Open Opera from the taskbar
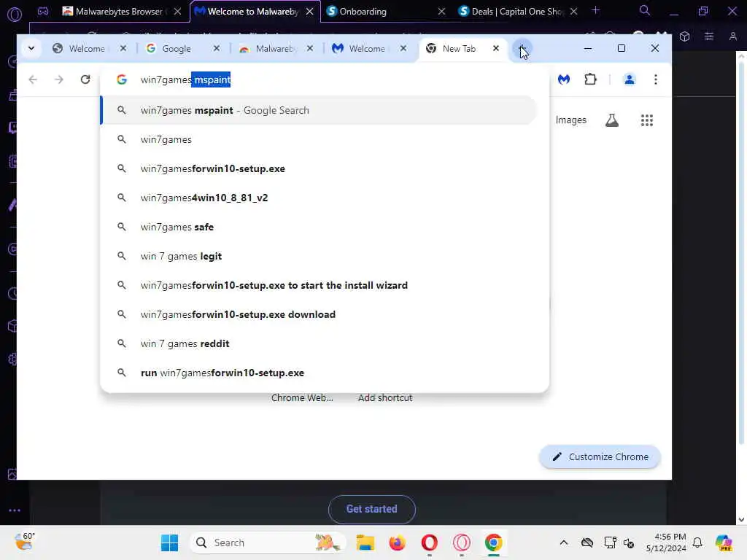Image resolution: width=747 pixels, height=560 pixels. tap(429, 542)
